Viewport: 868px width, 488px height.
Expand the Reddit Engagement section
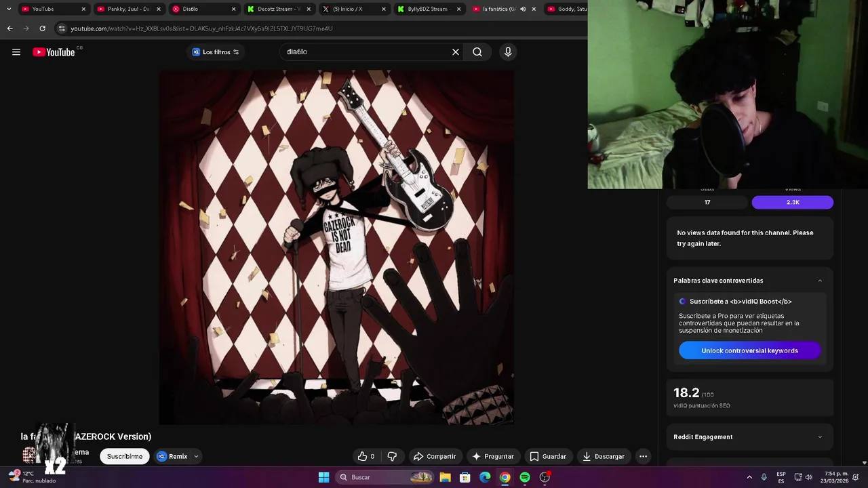tap(820, 437)
